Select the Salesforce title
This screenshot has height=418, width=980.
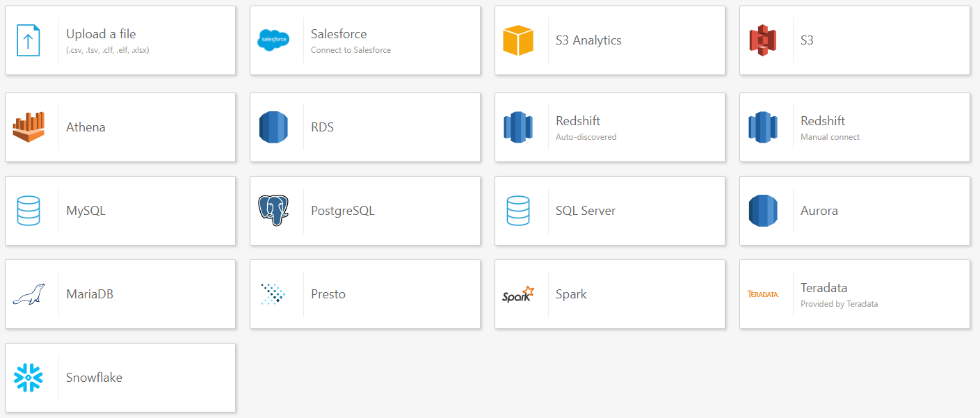coord(339,34)
